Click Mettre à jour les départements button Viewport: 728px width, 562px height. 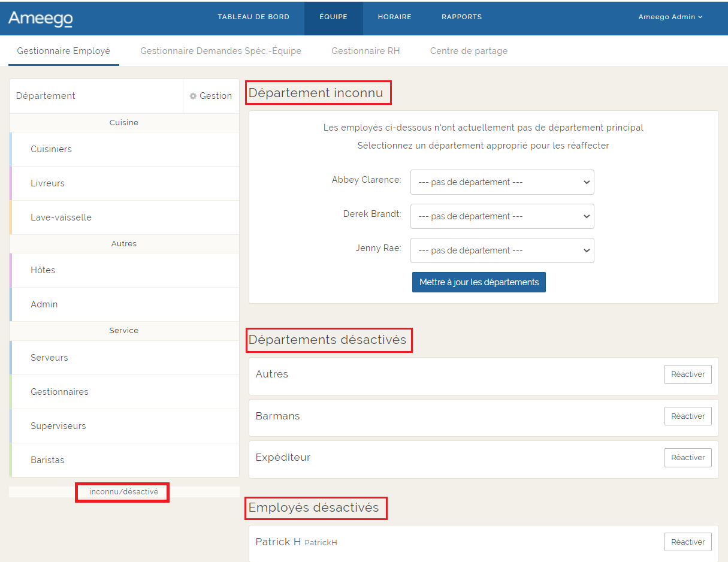[x=479, y=282]
